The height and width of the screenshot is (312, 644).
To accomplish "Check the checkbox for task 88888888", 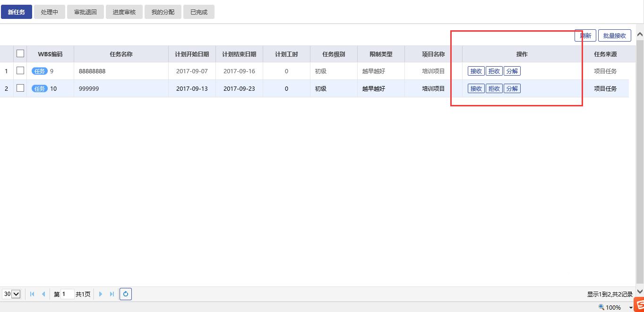I will (x=20, y=71).
